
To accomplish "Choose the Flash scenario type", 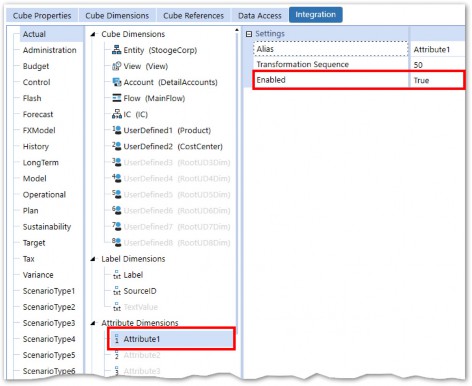I will coord(32,98).
